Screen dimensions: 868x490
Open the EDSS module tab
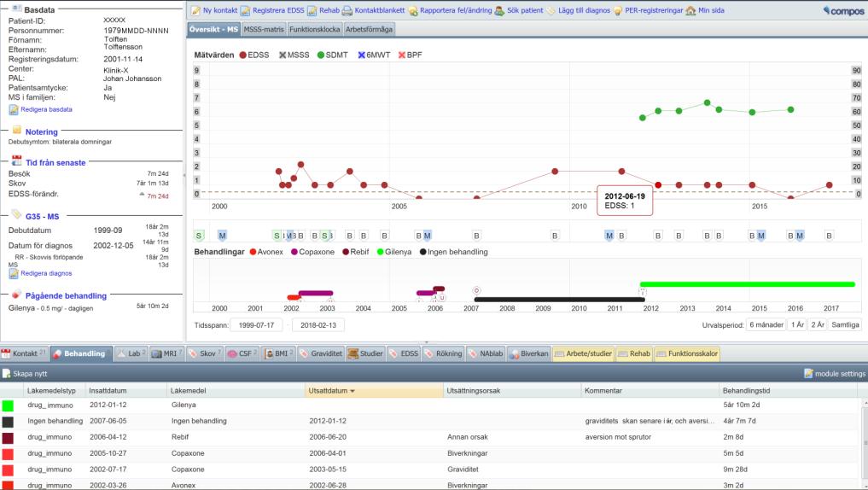click(404, 353)
